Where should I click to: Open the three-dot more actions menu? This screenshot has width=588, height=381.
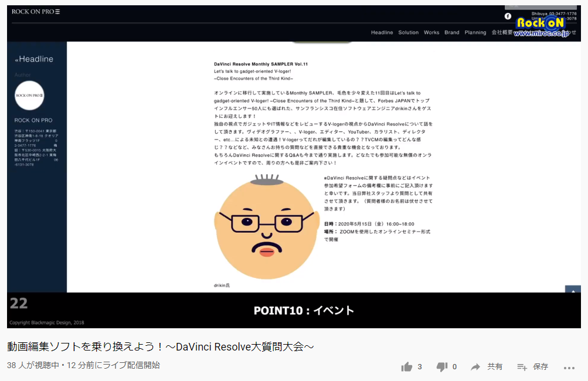point(569,368)
